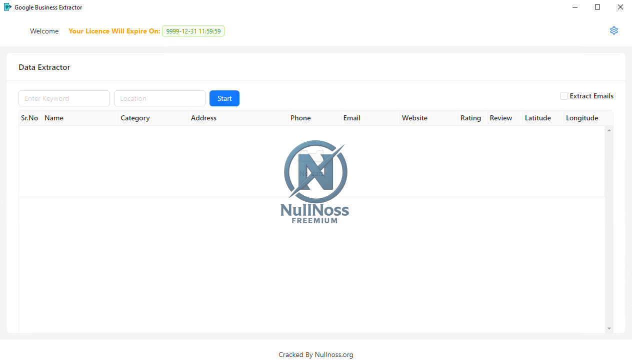Click inside the Enter Keyword field

pos(64,98)
